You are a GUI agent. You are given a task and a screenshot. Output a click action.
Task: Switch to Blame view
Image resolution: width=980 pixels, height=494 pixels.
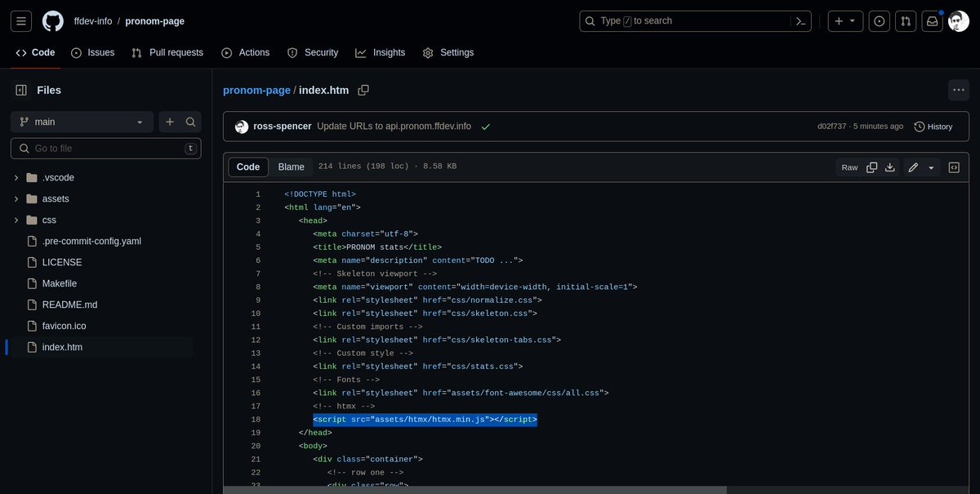[x=291, y=167]
